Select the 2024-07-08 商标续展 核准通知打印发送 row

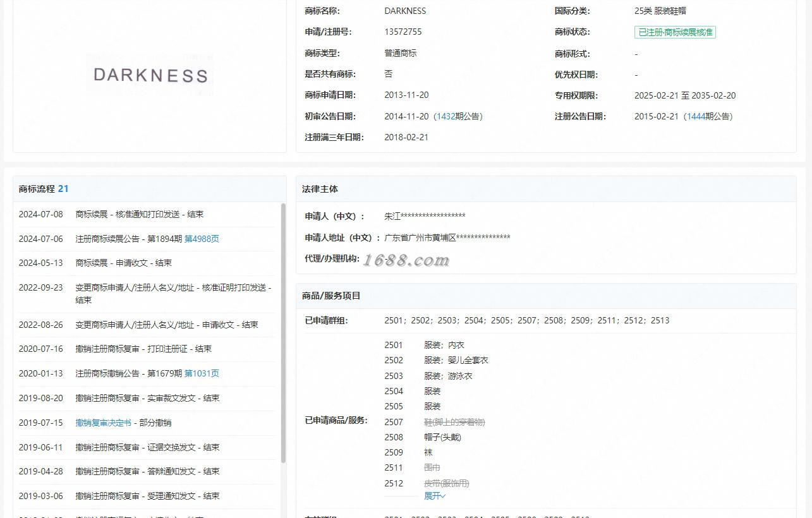point(147,215)
